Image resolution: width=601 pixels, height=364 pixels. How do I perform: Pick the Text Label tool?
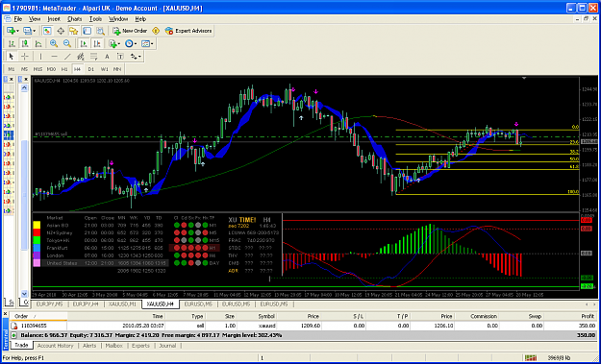click(x=120, y=57)
